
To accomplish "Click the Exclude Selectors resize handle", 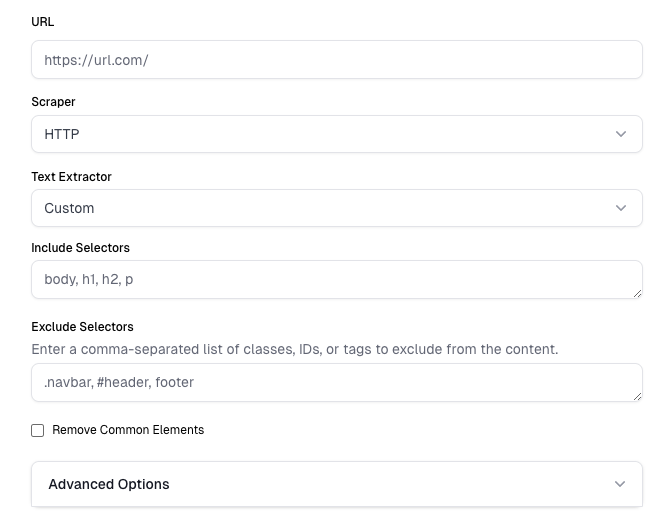I will 637,396.
